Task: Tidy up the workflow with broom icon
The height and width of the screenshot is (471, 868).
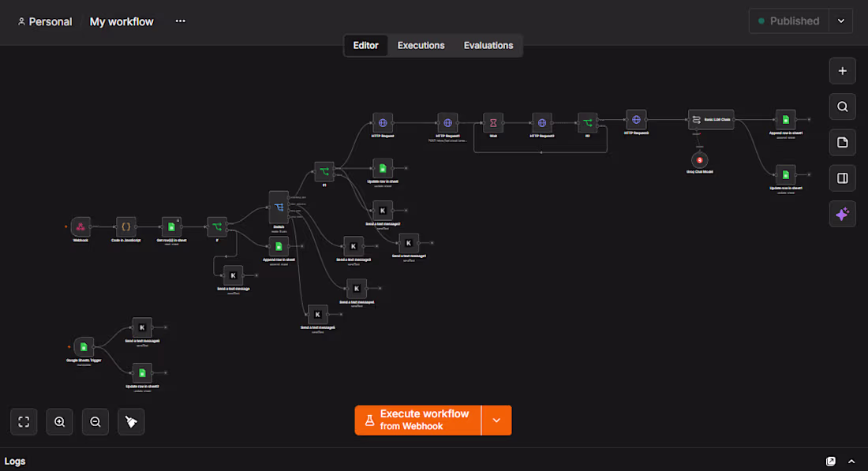Action: point(131,422)
